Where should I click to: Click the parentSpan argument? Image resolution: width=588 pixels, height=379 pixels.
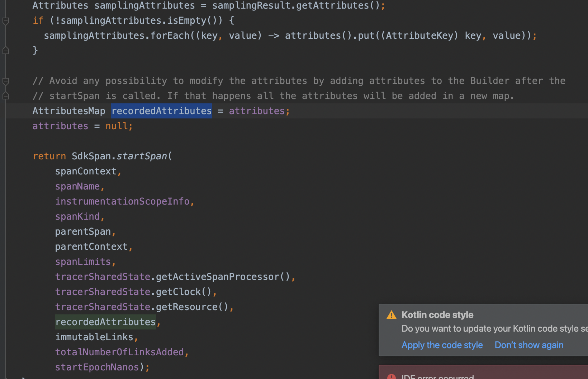[83, 231]
